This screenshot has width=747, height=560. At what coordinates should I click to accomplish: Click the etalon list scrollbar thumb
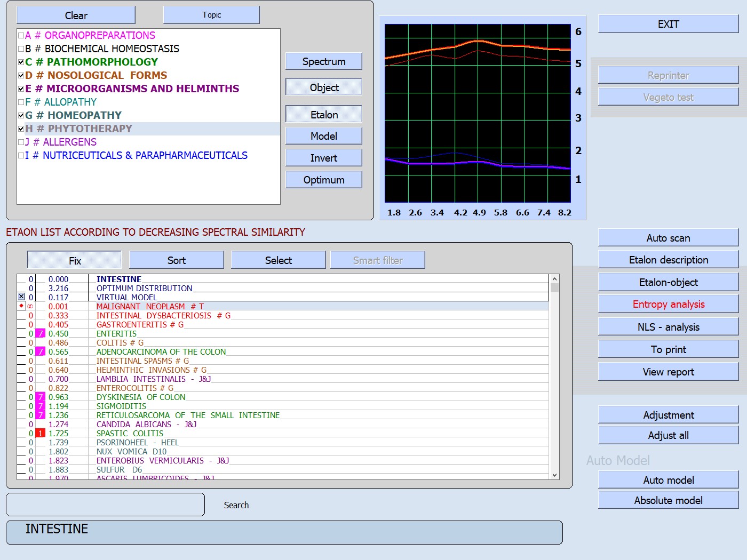tap(554, 288)
